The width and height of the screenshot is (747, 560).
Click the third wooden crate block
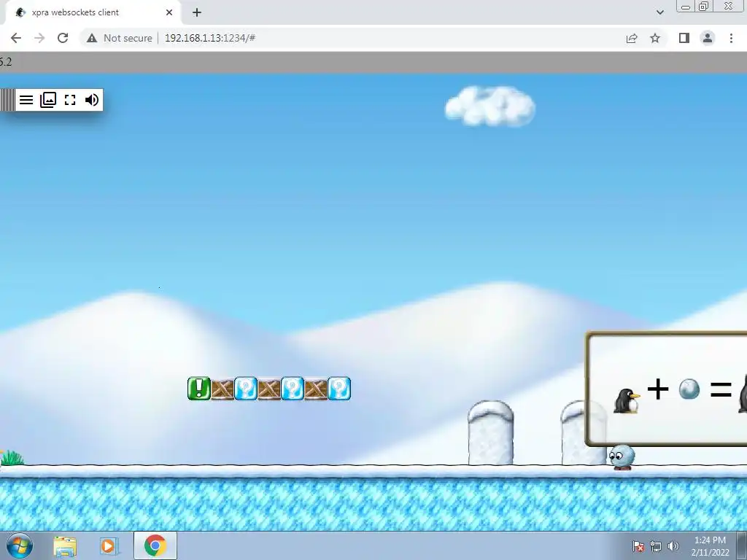[316, 389]
